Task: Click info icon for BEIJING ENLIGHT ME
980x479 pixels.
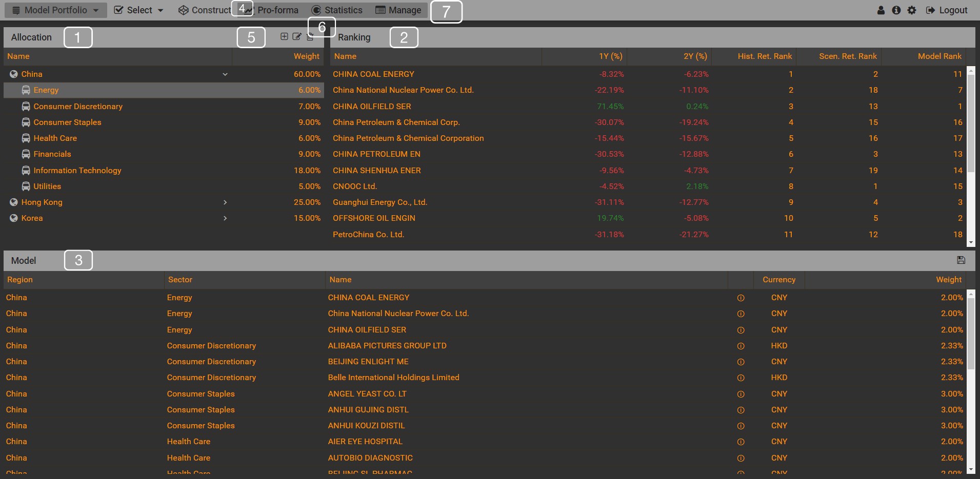Action: coord(741,362)
